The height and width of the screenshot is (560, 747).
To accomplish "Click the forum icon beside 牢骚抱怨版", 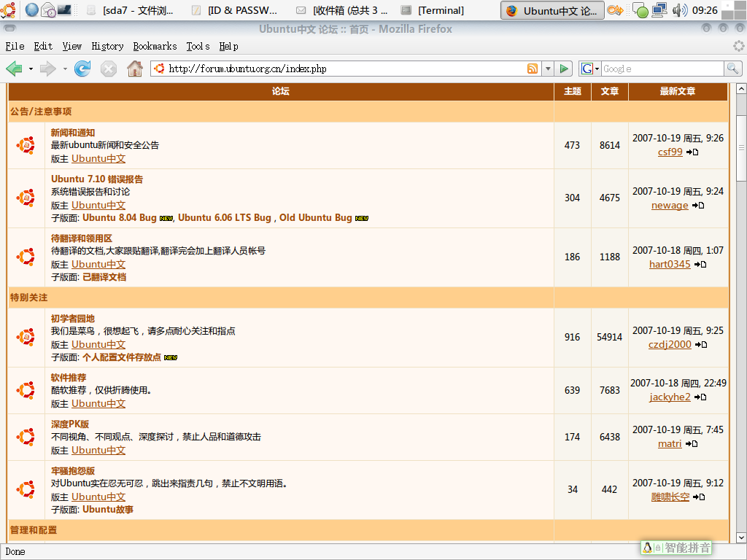I will click(26, 489).
